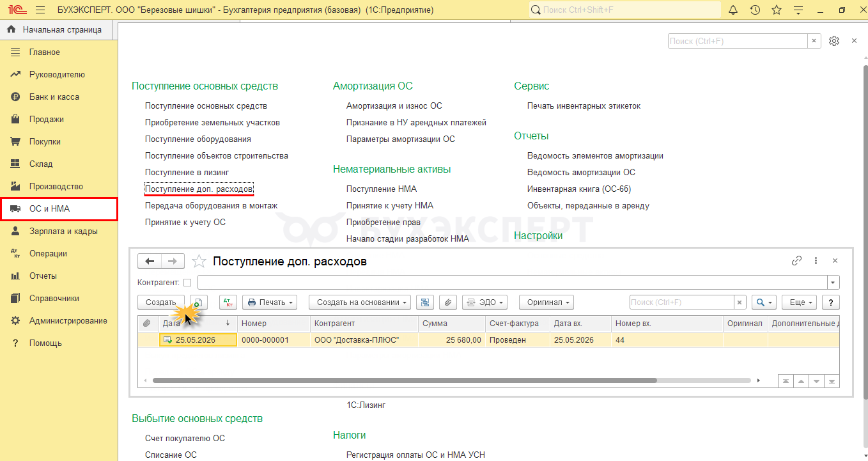Viewport: 868px width, 461px height.
Task: Clear the section panel search field
Action: coord(814,41)
